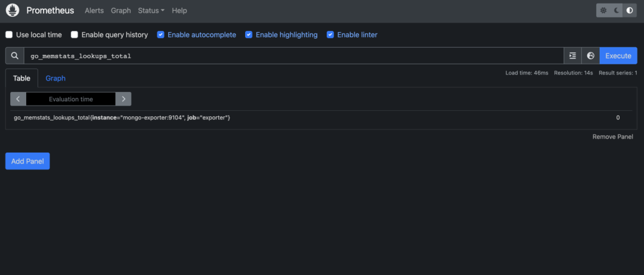Click the search magnifier icon
Viewport: 644px width, 275px height.
tap(15, 56)
